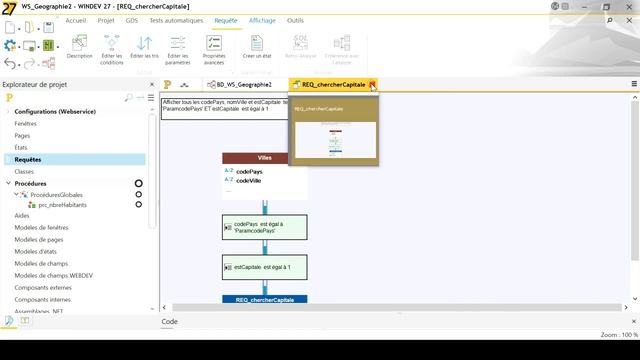Image resolution: width=640 pixels, height=360 pixels.
Task: Click Créer un état in ribbon
Action: point(257,47)
